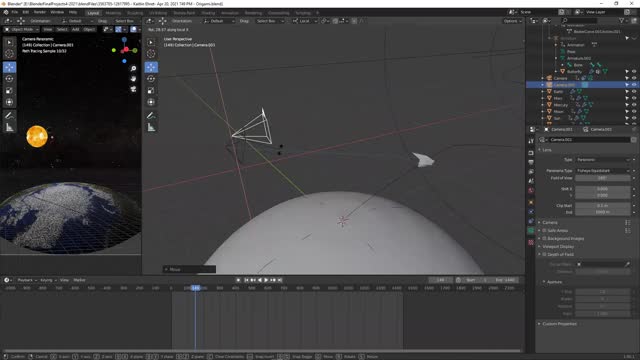640x360 pixels.
Task: Click the Clip Start value field
Action: point(603,206)
